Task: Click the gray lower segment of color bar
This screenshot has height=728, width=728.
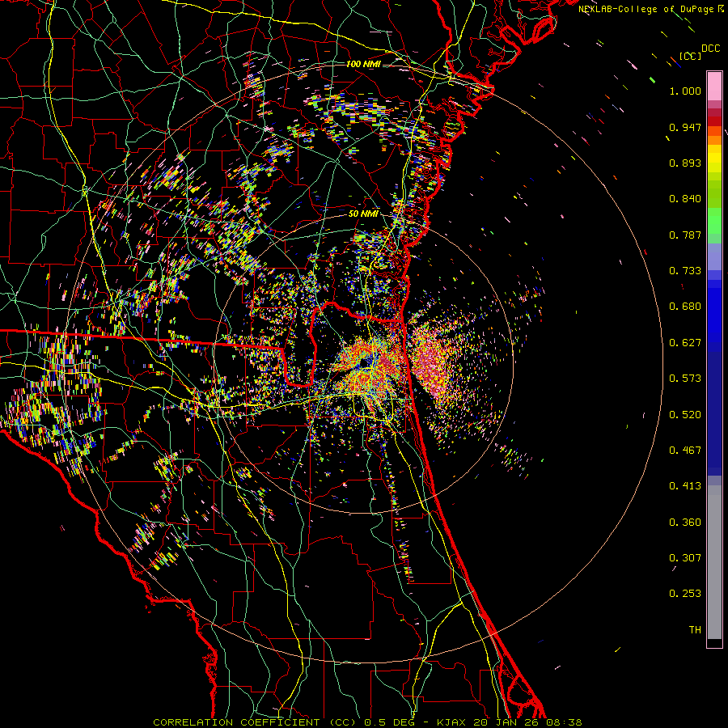Action: click(714, 562)
